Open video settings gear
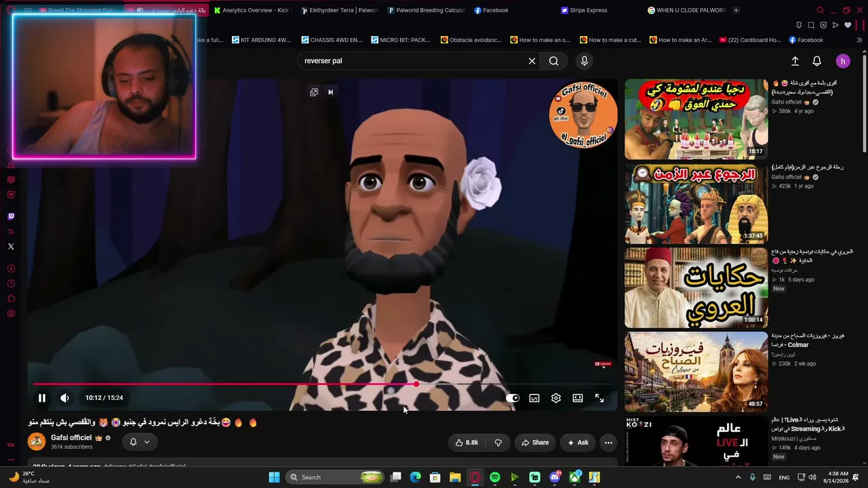The height and width of the screenshot is (488, 868). tap(556, 399)
